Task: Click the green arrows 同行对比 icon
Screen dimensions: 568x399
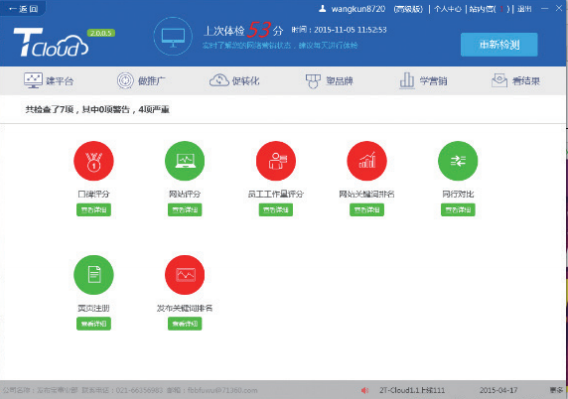Action: click(x=458, y=161)
